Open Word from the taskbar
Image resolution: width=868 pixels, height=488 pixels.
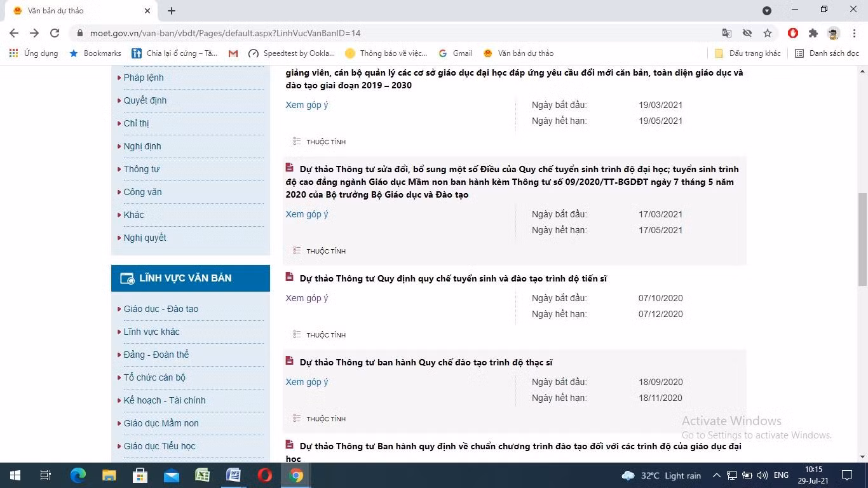(x=234, y=475)
